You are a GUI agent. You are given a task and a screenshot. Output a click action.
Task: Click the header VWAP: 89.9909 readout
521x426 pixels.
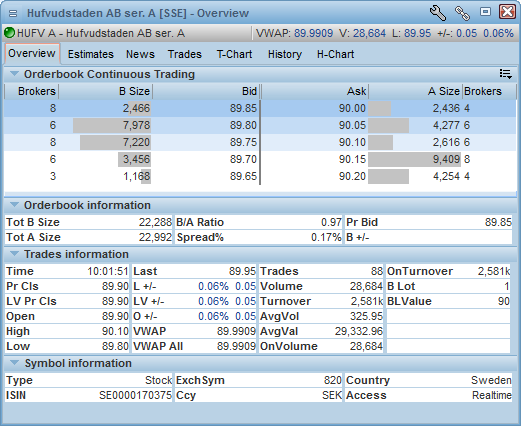tap(294, 33)
